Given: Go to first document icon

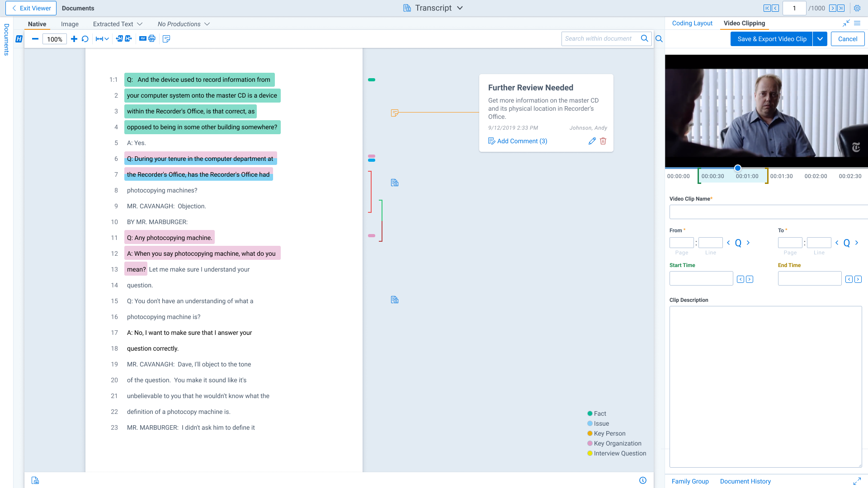Looking at the screenshot, I should tap(767, 8).
